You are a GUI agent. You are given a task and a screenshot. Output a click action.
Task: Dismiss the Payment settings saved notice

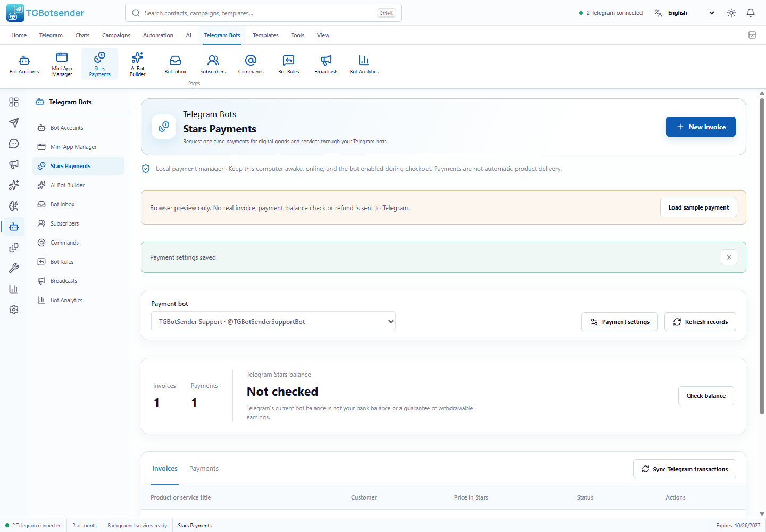(729, 257)
